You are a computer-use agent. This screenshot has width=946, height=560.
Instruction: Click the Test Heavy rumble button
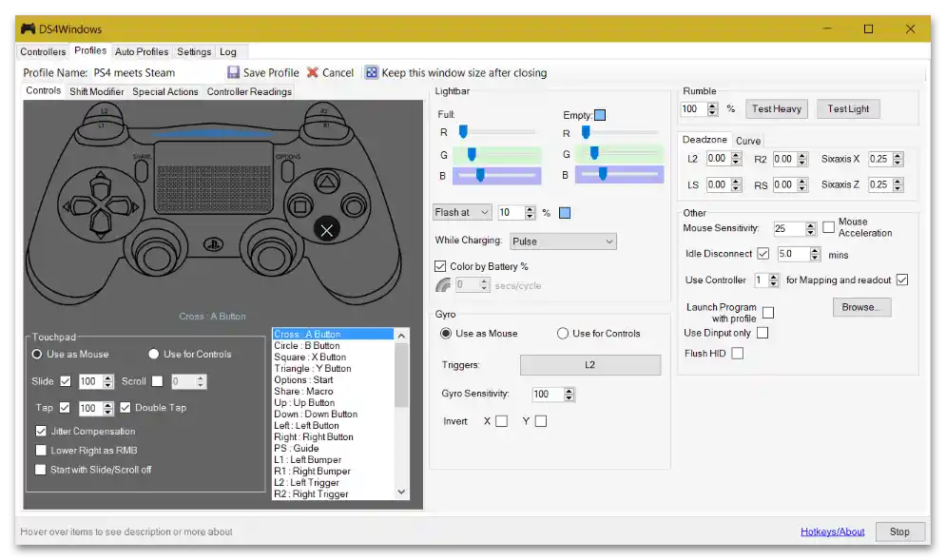pyautogui.click(x=777, y=108)
